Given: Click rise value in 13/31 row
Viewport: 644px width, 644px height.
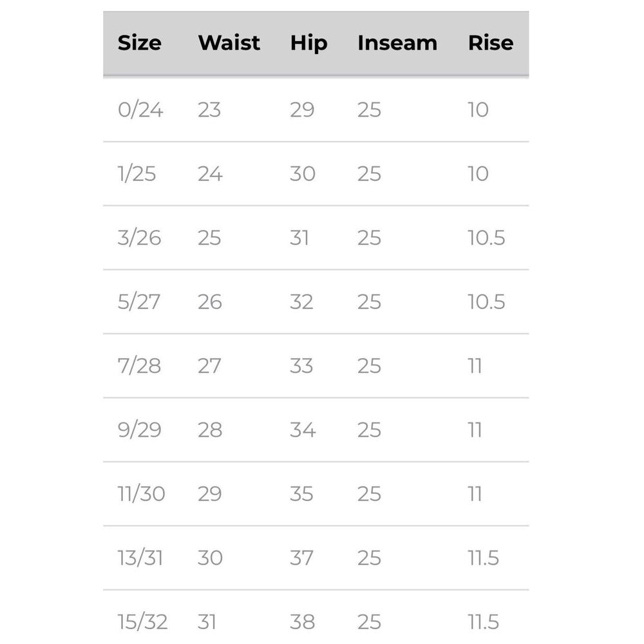Looking at the screenshot, I should click(x=484, y=558).
